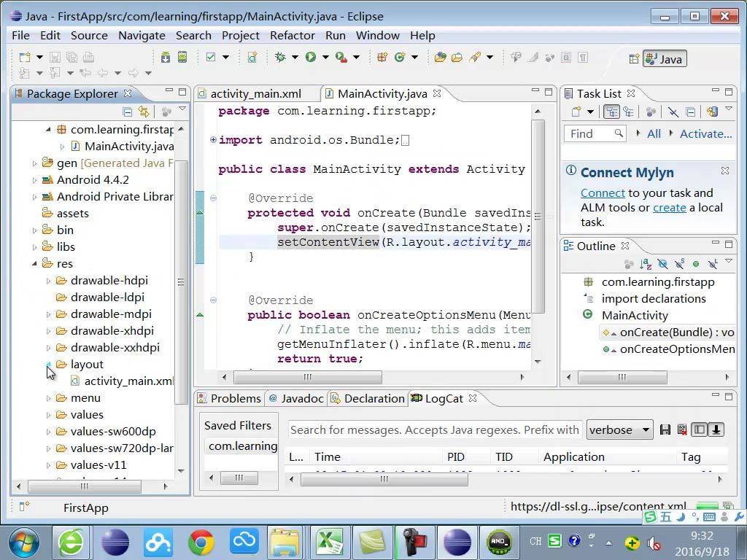
Task: Sort Outline members alphabetically
Action: pos(646,264)
